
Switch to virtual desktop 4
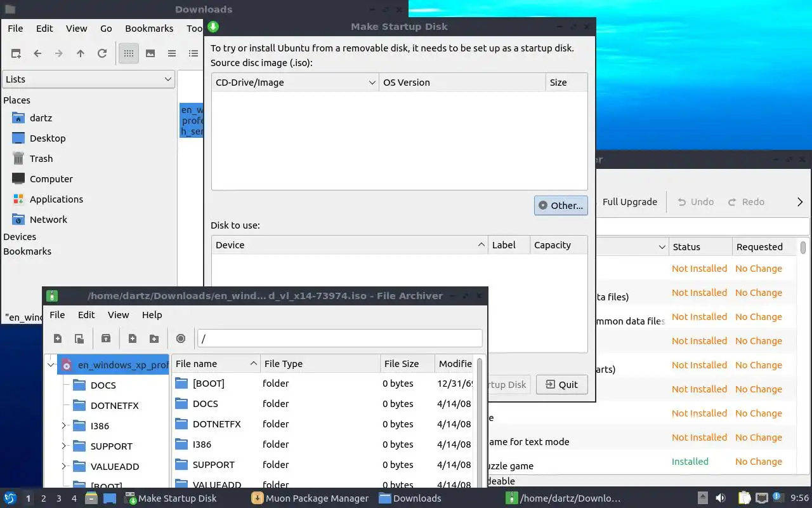tap(74, 498)
